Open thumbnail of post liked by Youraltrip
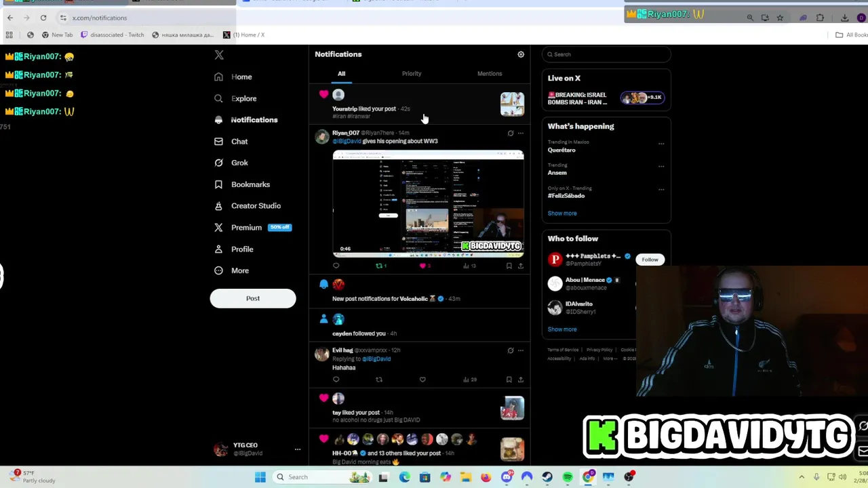 point(512,104)
